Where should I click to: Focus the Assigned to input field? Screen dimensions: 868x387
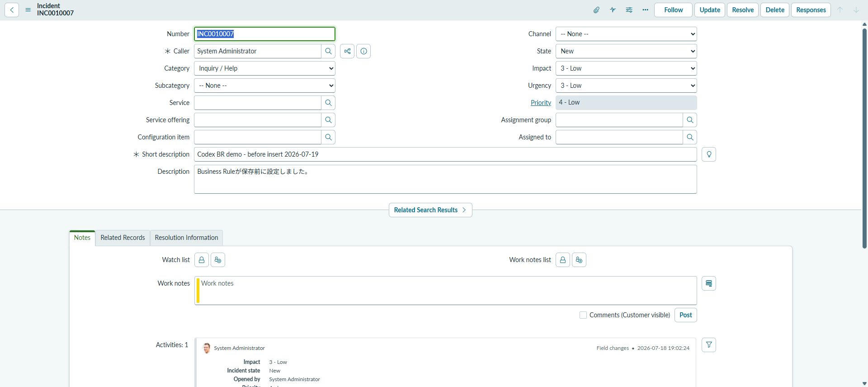[619, 137]
